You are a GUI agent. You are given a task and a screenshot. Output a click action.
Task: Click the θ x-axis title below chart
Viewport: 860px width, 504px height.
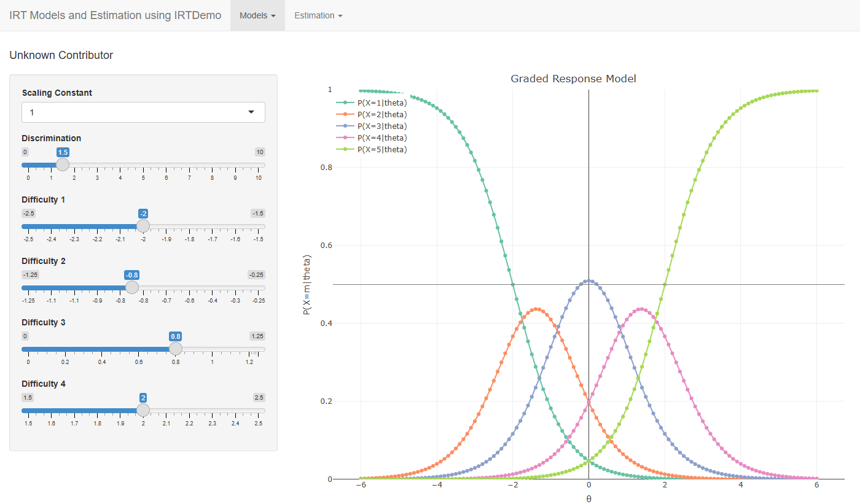pyautogui.click(x=588, y=498)
